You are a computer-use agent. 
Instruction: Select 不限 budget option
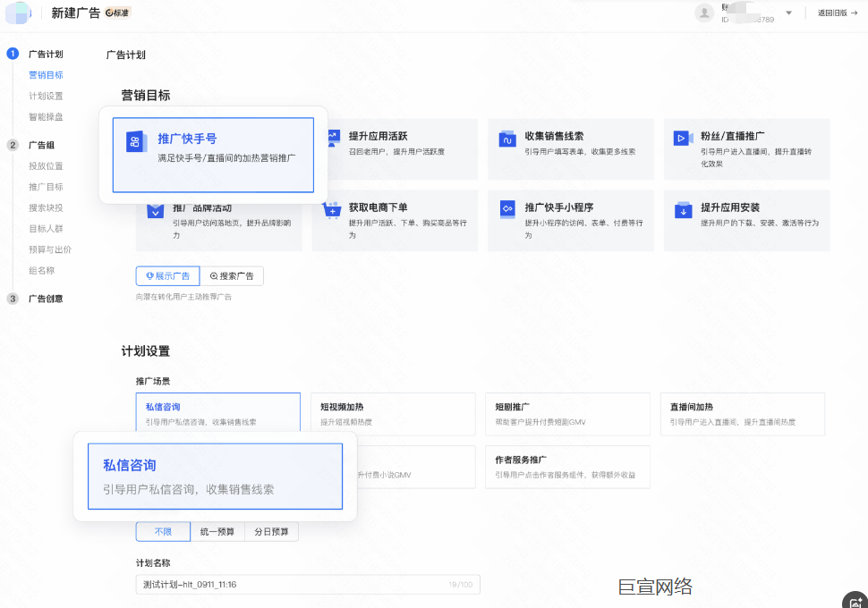(163, 532)
